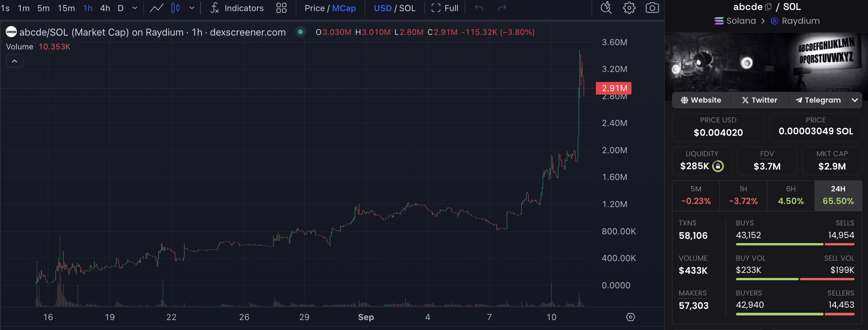The image size is (868, 330).
Task: Click the undo arrow icon
Action: pyautogui.click(x=479, y=8)
